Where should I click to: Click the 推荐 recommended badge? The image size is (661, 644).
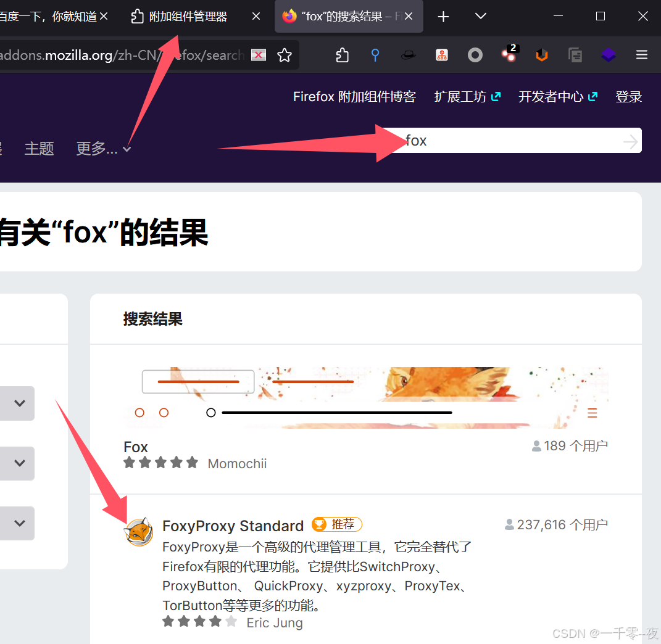pyautogui.click(x=337, y=524)
